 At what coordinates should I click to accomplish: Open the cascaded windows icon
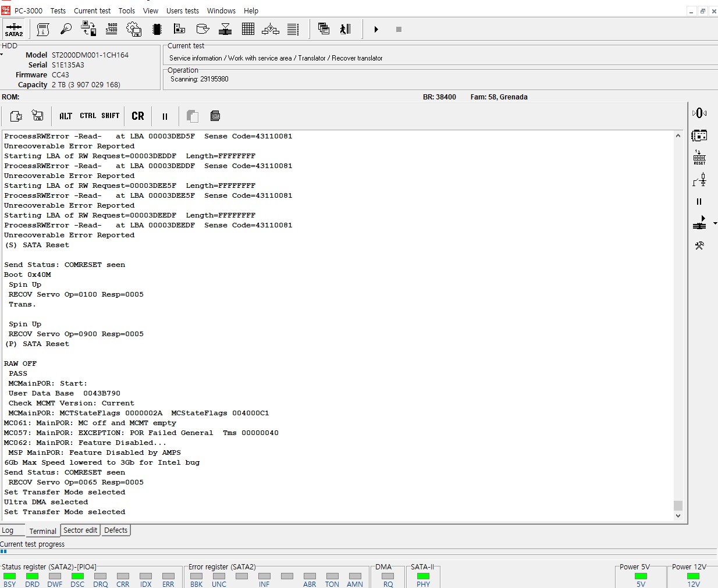(324, 28)
